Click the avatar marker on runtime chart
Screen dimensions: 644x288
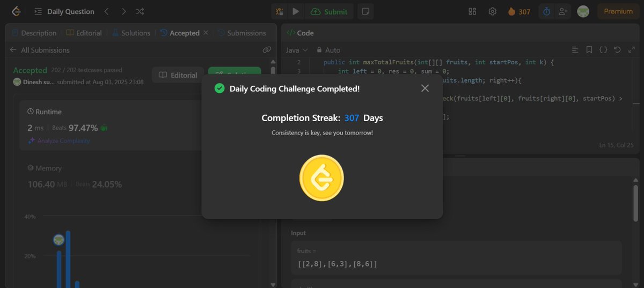tap(59, 240)
